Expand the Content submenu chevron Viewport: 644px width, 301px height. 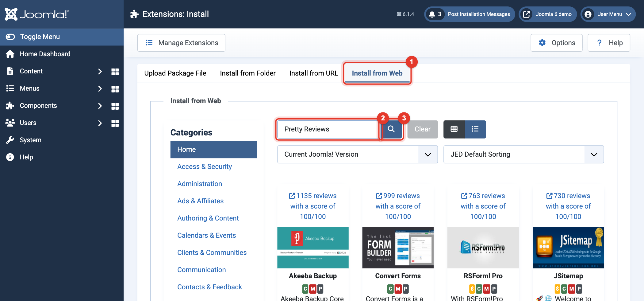click(100, 72)
